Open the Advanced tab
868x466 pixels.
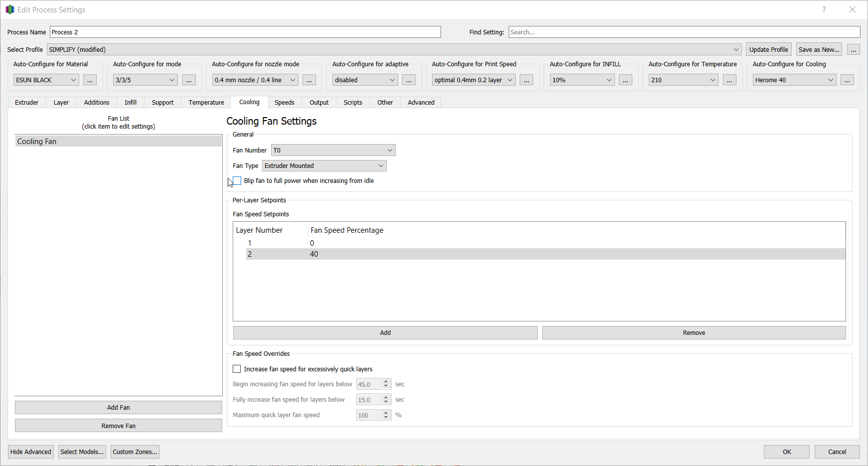pyautogui.click(x=421, y=102)
